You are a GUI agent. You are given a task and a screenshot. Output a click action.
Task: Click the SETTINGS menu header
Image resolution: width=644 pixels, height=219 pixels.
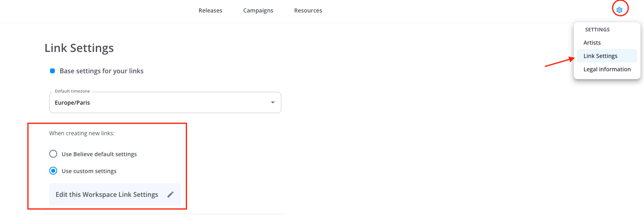pos(597,30)
